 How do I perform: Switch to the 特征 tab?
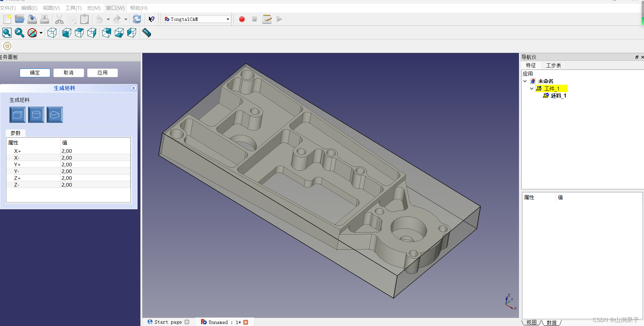click(x=531, y=65)
